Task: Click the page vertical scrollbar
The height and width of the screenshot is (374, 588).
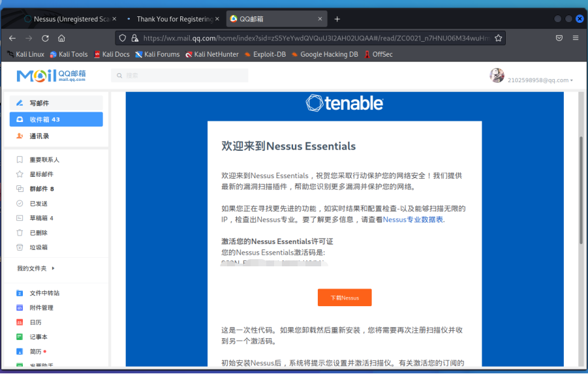Action: (x=581, y=190)
